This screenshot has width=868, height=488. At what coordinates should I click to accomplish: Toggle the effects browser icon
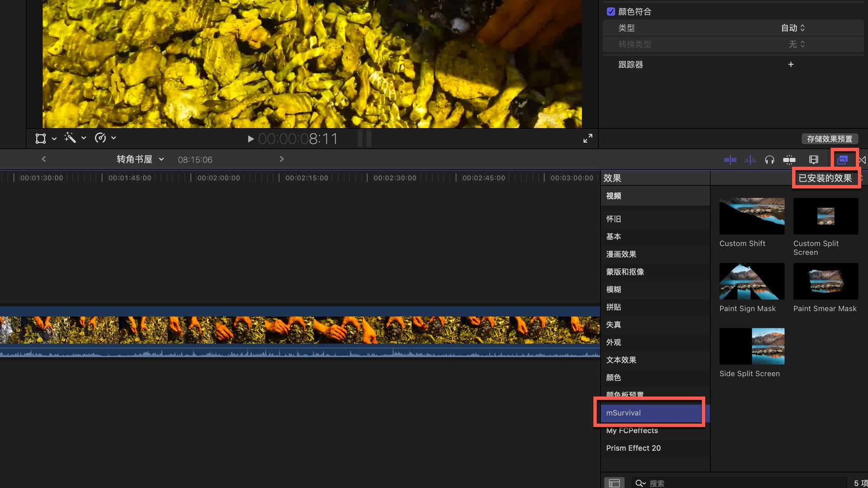click(842, 160)
